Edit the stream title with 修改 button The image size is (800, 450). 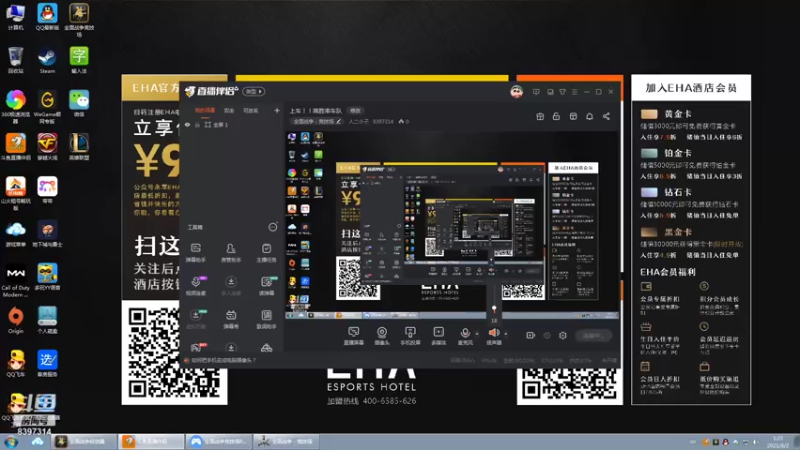pos(355,111)
